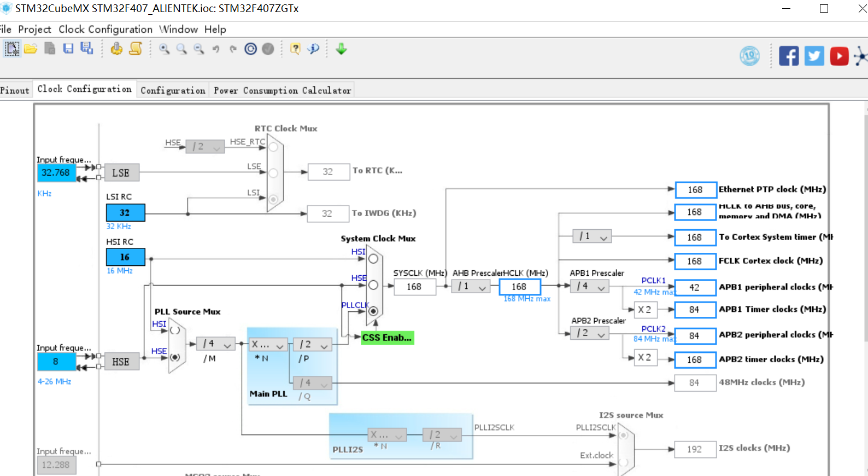Image resolution: width=868 pixels, height=476 pixels.
Task: Open the HSE RTC /2 divider dropdown
Action: [205, 147]
